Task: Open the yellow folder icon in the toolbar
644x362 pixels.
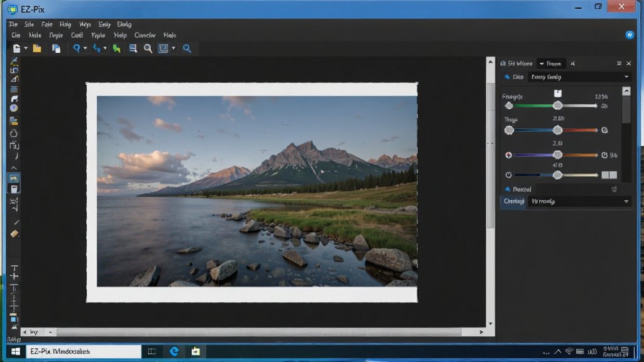Action: tap(37, 48)
